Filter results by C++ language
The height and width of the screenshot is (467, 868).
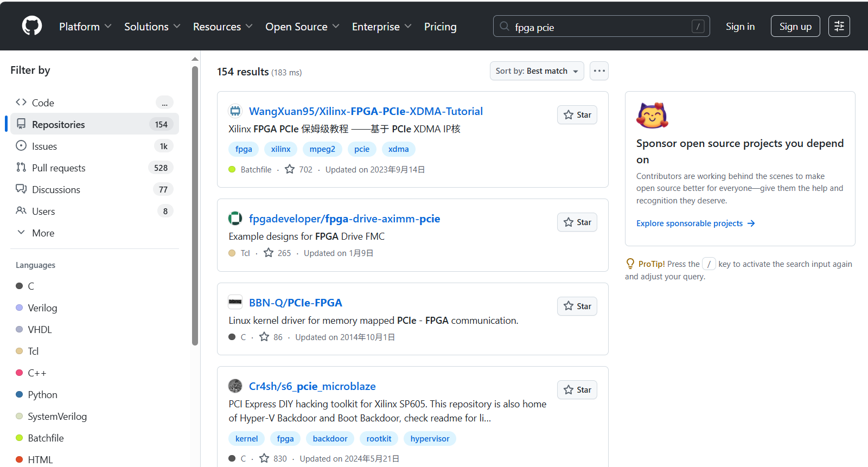(x=31, y=373)
